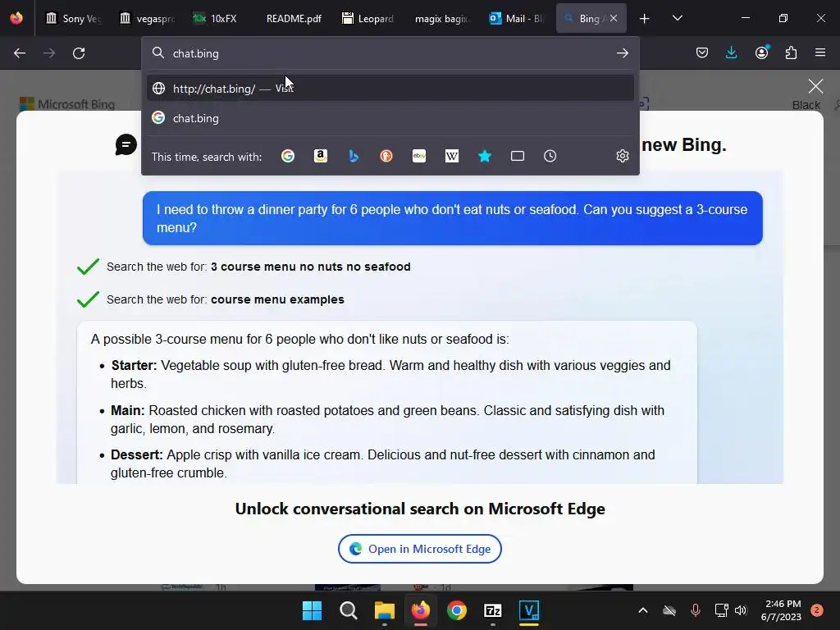Open a new tab with the plus button
Screen dimensions: 840x630
(x=644, y=18)
